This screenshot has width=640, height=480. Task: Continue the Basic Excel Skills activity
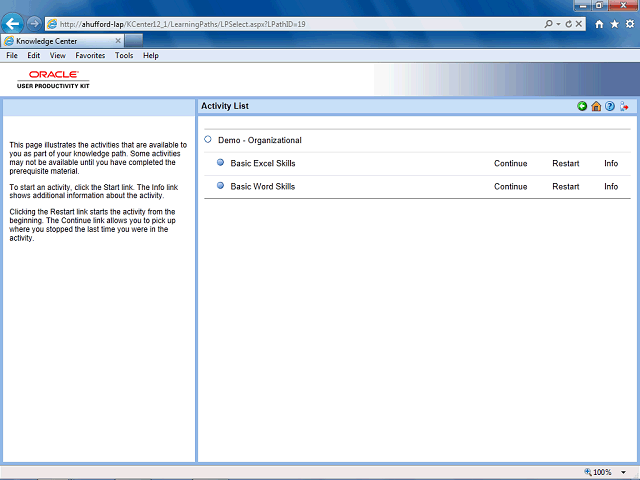point(511,163)
